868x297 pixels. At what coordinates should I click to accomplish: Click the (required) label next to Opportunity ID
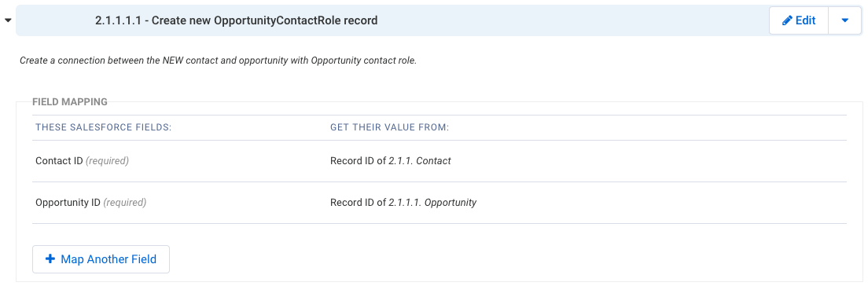pos(124,203)
